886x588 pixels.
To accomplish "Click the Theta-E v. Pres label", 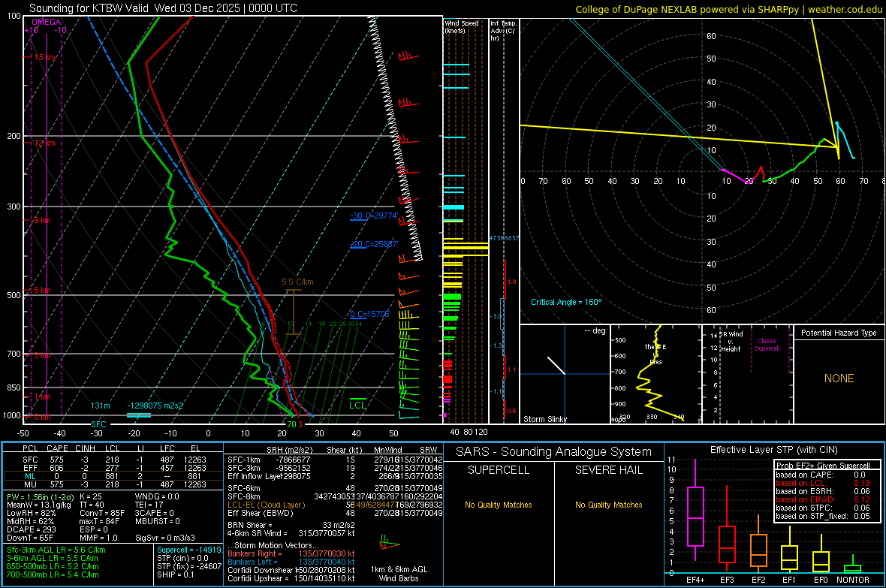I will point(655,354).
